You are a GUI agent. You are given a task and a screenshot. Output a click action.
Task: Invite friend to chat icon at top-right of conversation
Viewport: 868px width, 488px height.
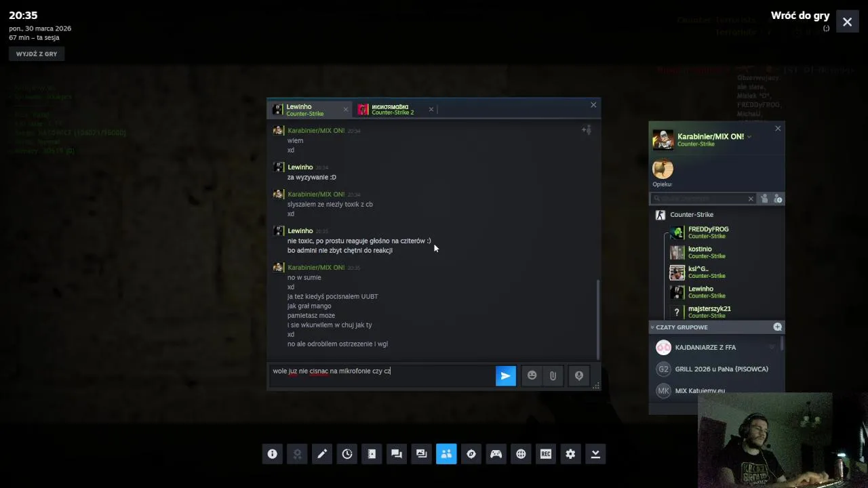click(586, 129)
